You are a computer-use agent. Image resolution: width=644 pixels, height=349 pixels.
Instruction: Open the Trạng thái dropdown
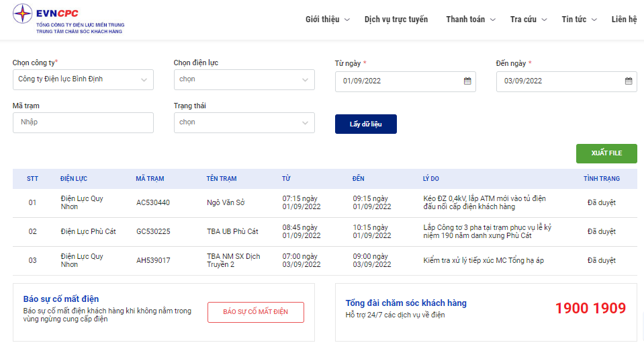tap(244, 122)
